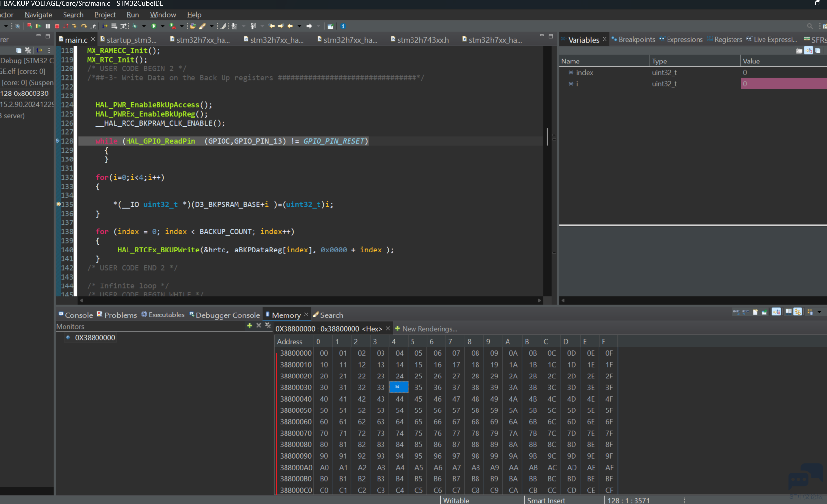Step Return out of the current function

coord(93,26)
